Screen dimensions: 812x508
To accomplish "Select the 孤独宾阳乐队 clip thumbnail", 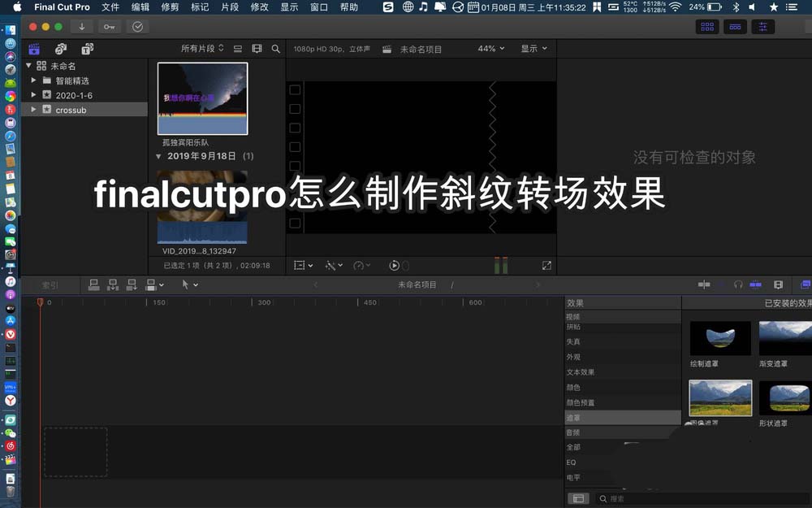I will click(202, 98).
